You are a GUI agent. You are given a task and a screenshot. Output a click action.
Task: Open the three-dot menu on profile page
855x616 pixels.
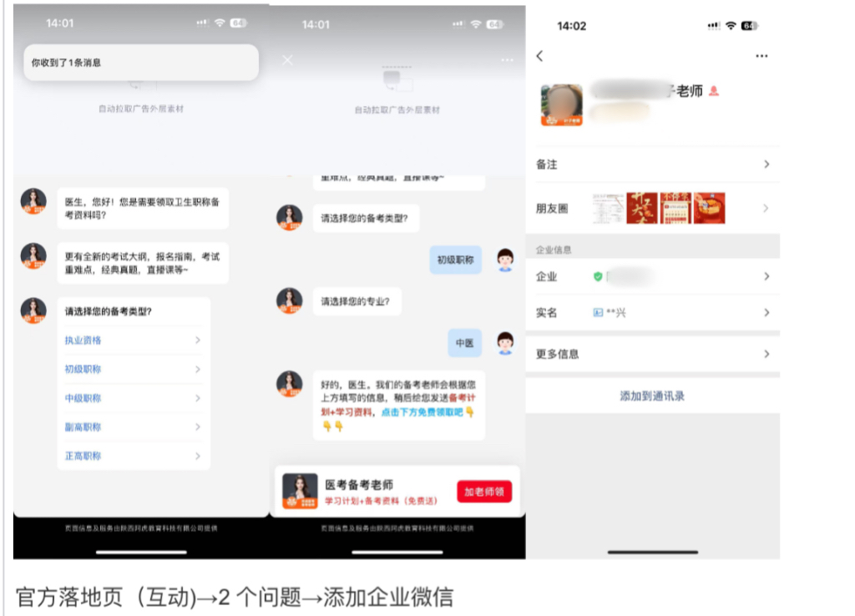761,56
